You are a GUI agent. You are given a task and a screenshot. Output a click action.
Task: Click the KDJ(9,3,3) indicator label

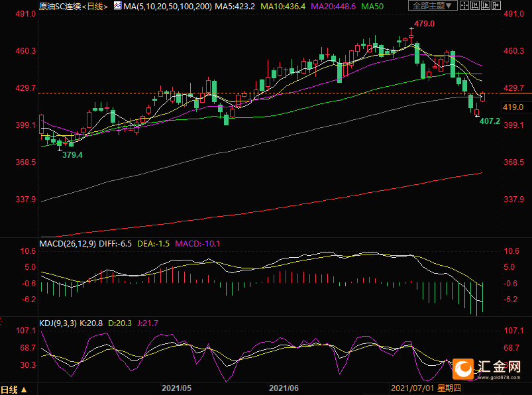tap(58, 323)
